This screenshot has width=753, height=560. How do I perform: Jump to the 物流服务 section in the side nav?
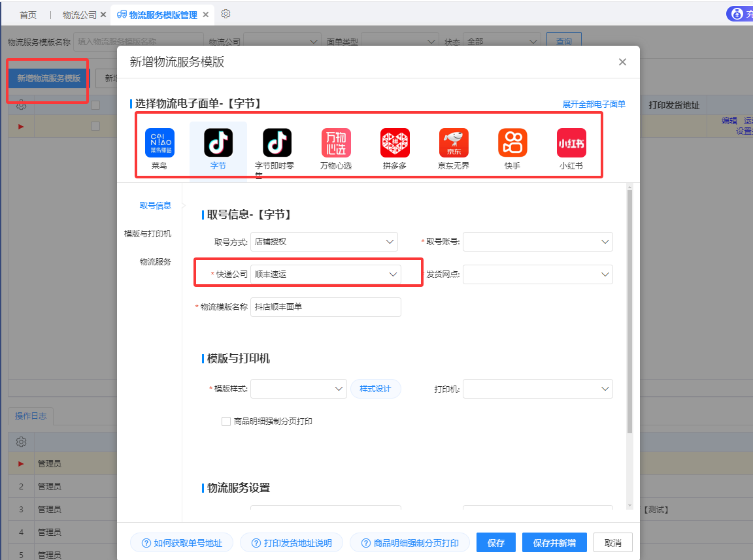coord(155,262)
